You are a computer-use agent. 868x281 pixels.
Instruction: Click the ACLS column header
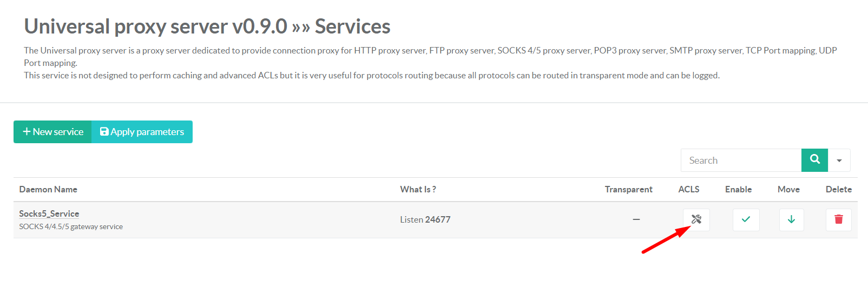tap(688, 189)
